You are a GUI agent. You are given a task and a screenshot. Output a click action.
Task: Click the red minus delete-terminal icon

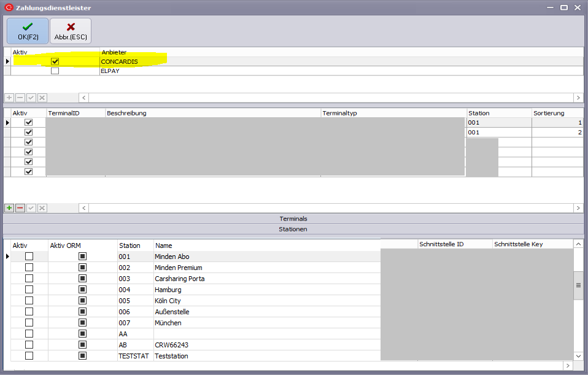20,208
